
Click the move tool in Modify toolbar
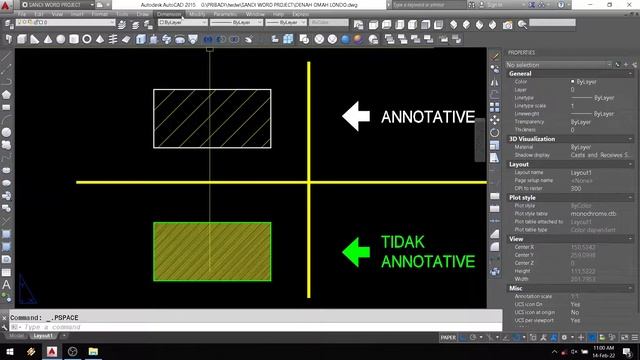pyautogui.click(x=495, y=120)
